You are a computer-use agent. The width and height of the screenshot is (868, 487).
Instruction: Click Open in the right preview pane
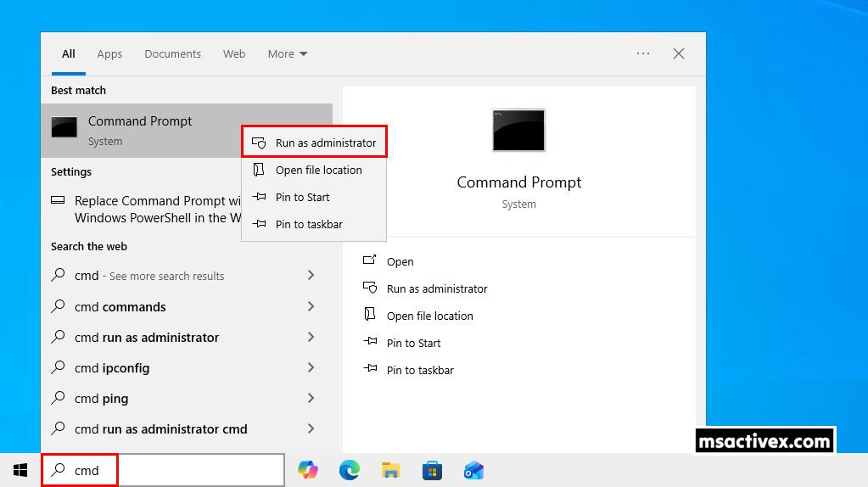click(400, 261)
